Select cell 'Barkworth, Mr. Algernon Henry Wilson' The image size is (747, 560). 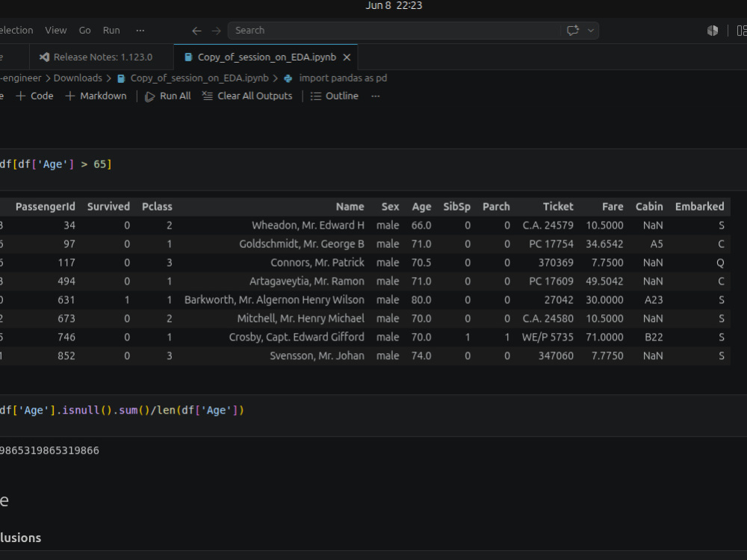tap(274, 300)
